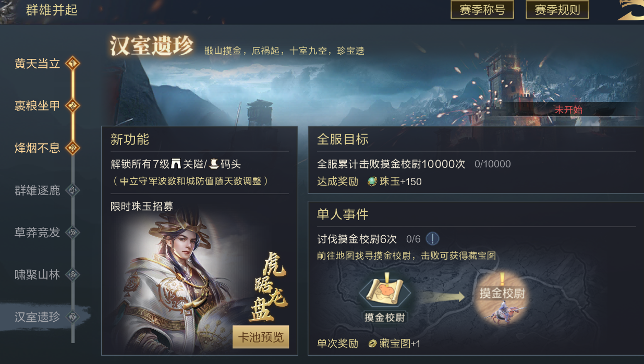This screenshot has height=364, width=644.
Task: Click the pass gate icon next to 关隘
Action: click(176, 164)
